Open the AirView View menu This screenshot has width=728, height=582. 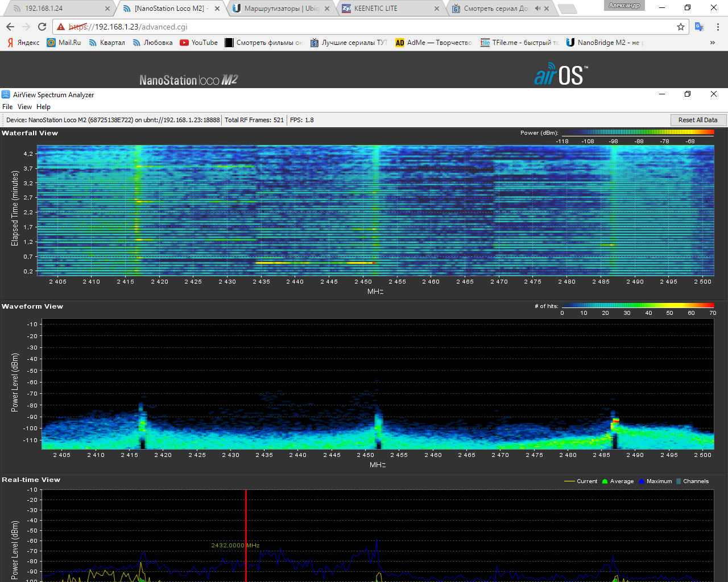(x=24, y=107)
